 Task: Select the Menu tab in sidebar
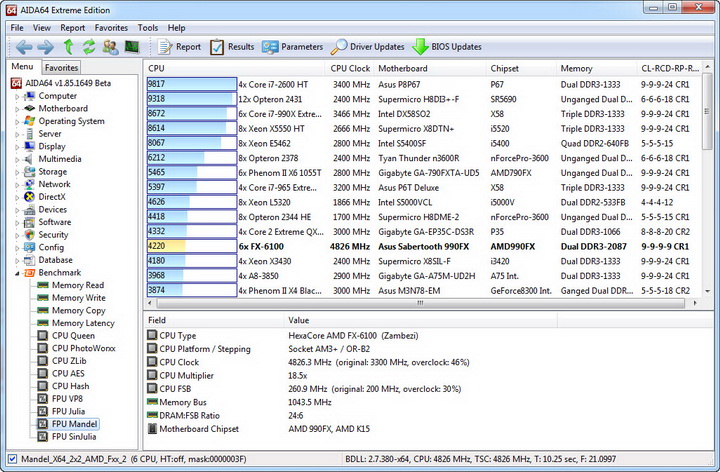[x=22, y=67]
